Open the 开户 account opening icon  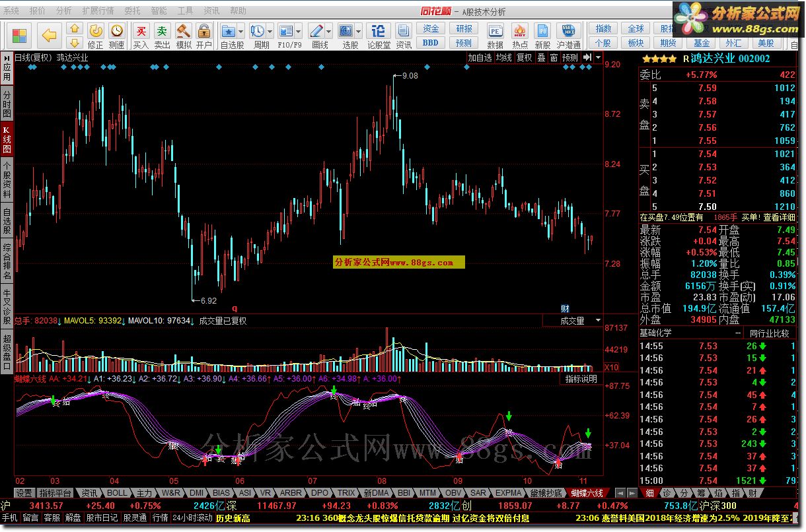[x=203, y=36]
